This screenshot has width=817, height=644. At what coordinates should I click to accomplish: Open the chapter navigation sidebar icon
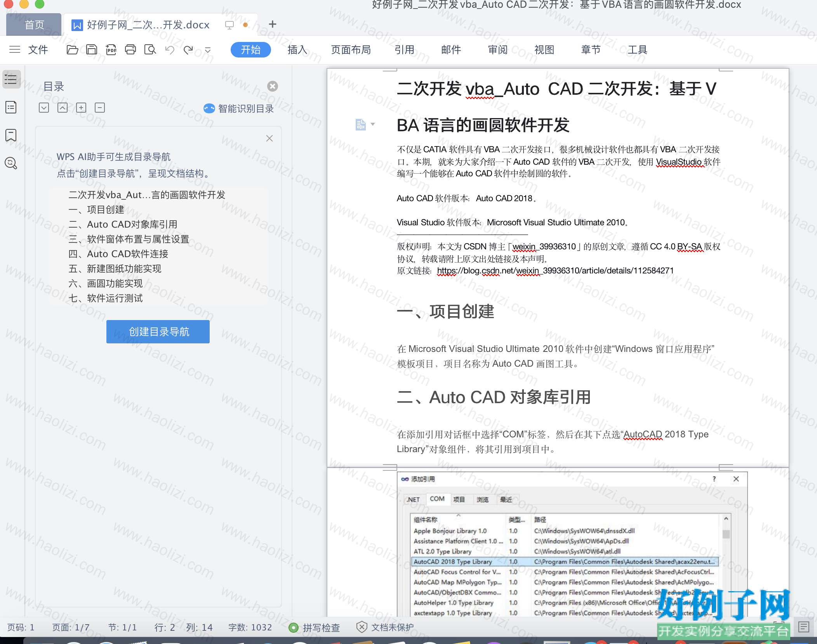[11, 107]
